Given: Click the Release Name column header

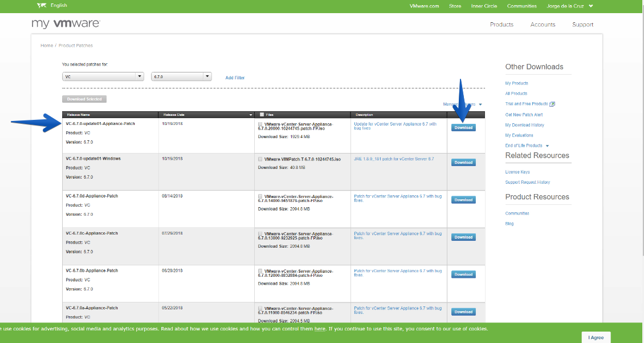Looking at the screenshot, I should click(110, 115).
